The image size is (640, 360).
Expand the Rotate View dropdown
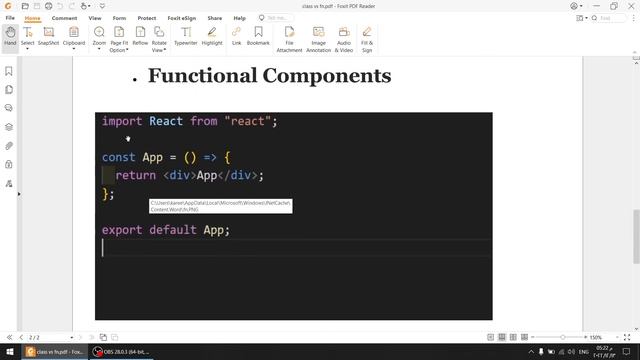(x=164, y=50)
